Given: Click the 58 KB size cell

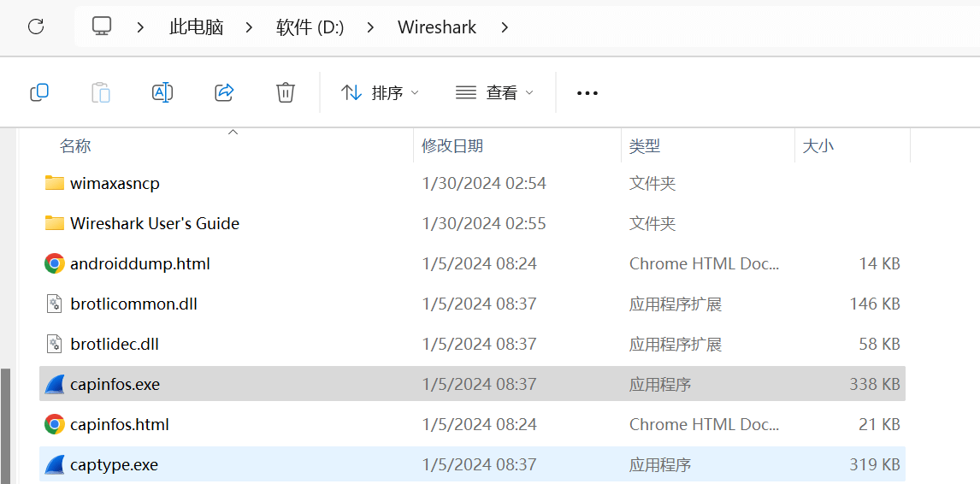Looking at the screenshot, I should point(879,344).
